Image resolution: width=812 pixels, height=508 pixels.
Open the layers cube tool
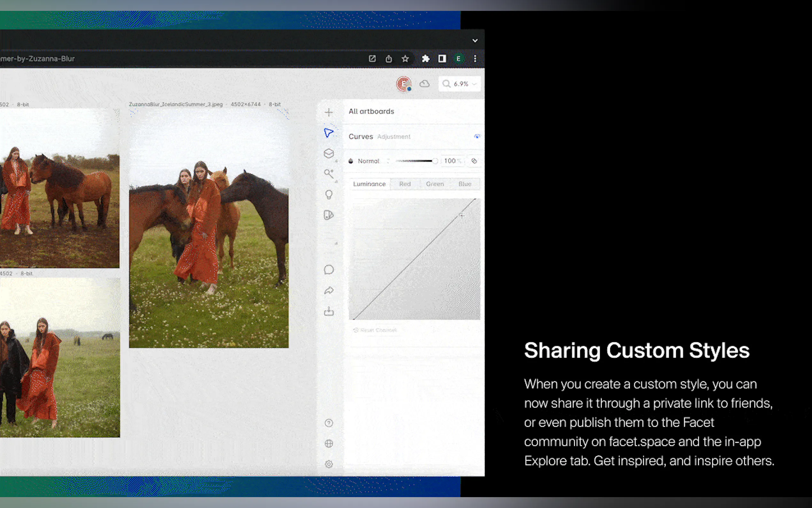pyautogui.click(x=329, y=154)
